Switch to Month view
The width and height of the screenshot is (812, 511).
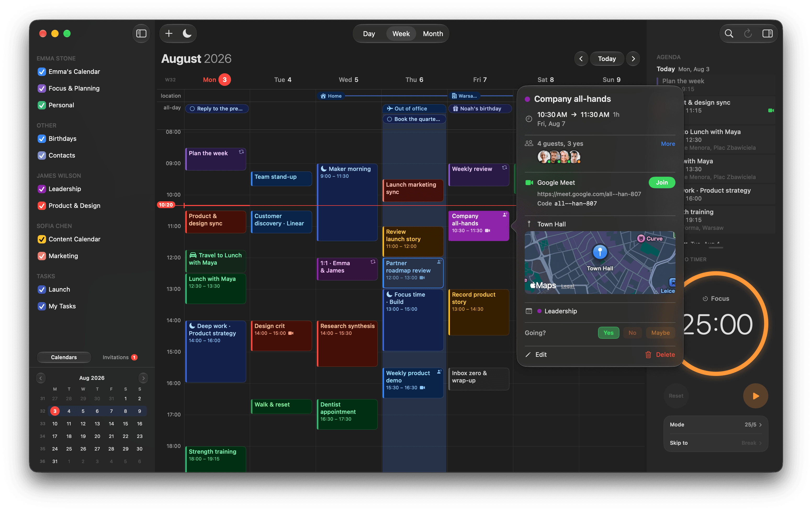tap(433, 34)
